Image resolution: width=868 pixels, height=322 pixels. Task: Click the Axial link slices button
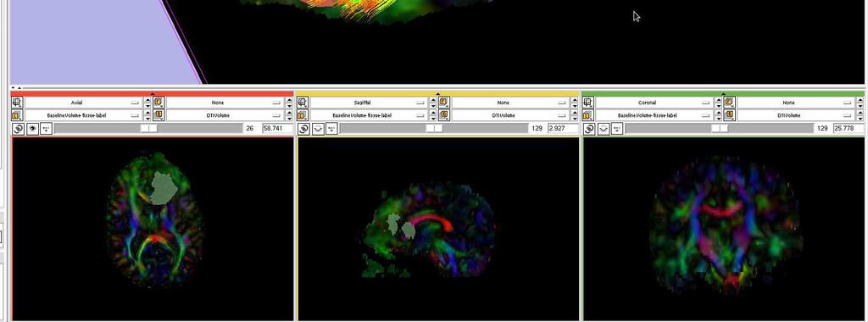(x=19, y=129)
